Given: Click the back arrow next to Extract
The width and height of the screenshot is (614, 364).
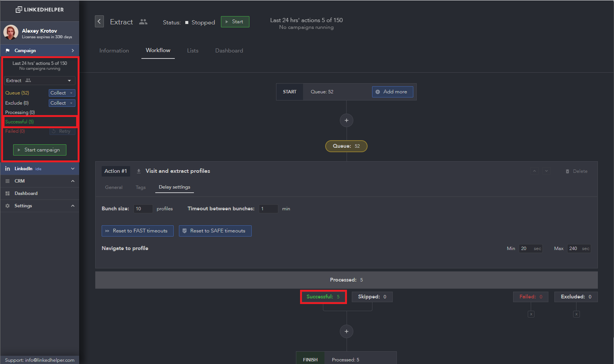Looking at the screenshot, I should [99, 22].
